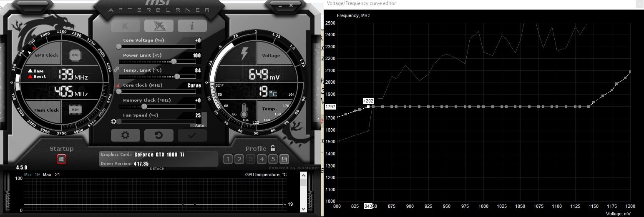Screen dimensions: 644x217
Task: Save profile using the floppy disk icon
Action: pos(284,159)
